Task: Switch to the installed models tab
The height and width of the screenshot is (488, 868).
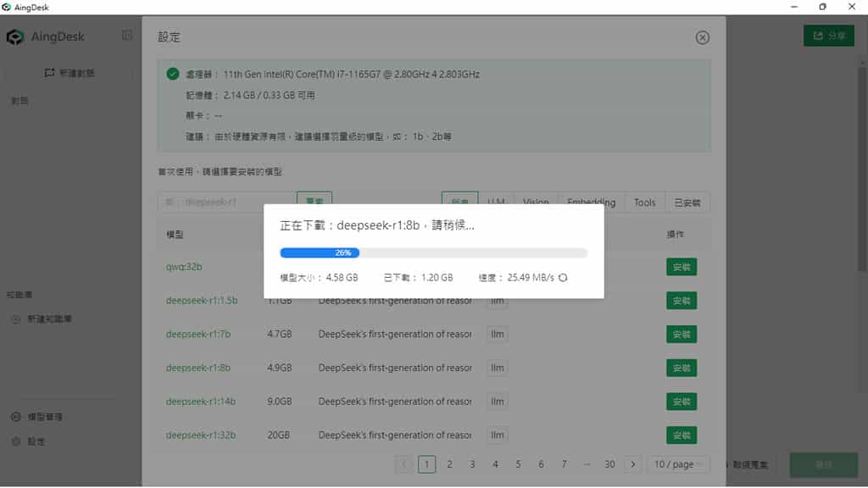Action: click(687, 202)
